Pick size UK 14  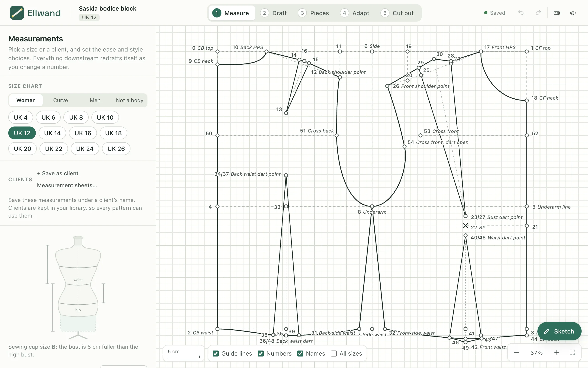[52, 133]
